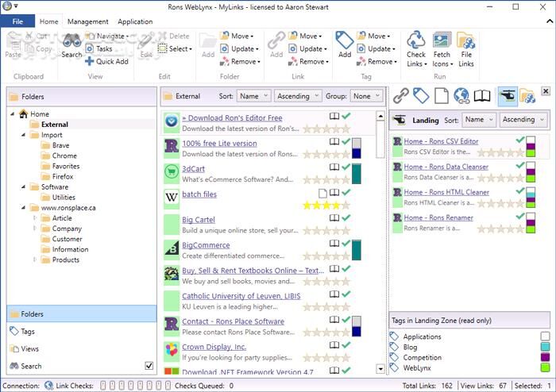The width and height of the screenshot is (556, 392).
Task: Click the Check Links ribbon icon
Action: click(x=416, y=41)
